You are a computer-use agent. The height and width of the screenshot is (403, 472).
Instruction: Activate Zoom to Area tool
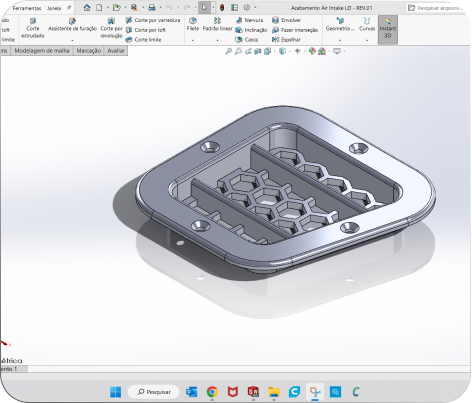click(x=238, y=51)
